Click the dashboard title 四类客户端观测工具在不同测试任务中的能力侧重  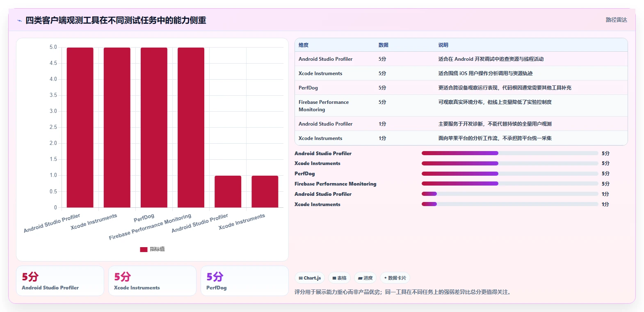[116, 21]
